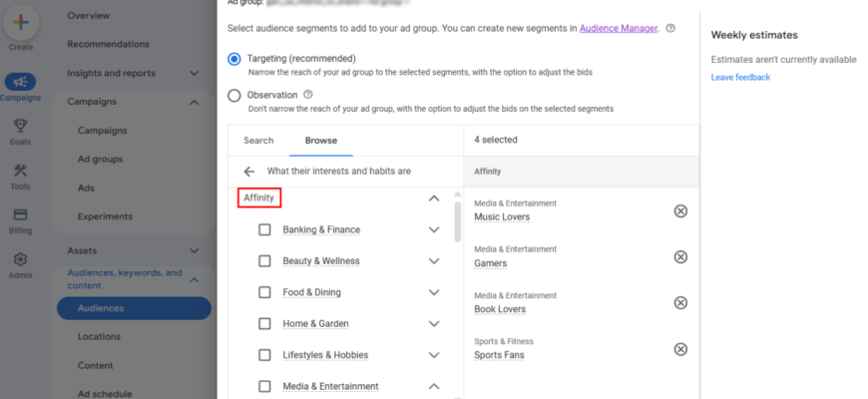Open the Goals trophy icon
The height and width of the screenshot is (399, 868).
click(21, 126)
